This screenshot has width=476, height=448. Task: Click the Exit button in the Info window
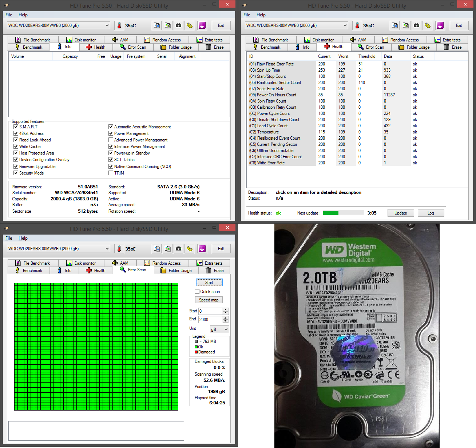pyautogui.click(x=221, y=25)
